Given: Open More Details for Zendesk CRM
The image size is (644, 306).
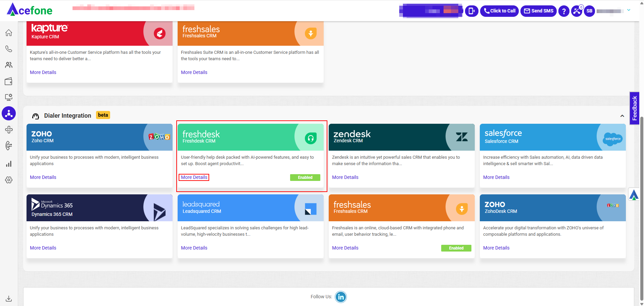Looking at the screenshot, I should 345,177.
